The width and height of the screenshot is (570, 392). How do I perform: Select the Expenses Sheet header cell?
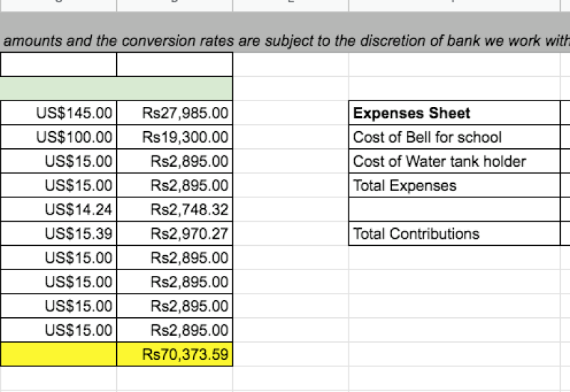tap(455, 113)
